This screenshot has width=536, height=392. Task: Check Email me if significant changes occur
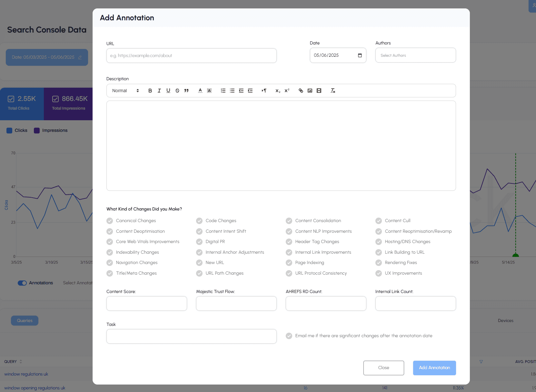[289, 336]
